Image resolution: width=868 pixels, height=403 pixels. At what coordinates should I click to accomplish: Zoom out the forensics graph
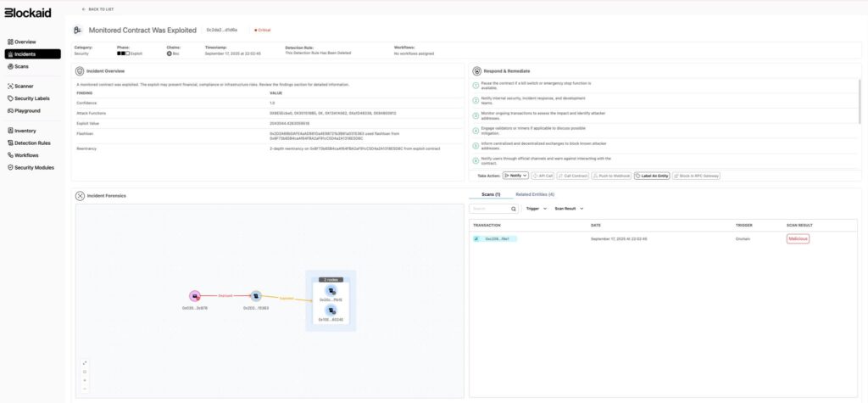85,389
